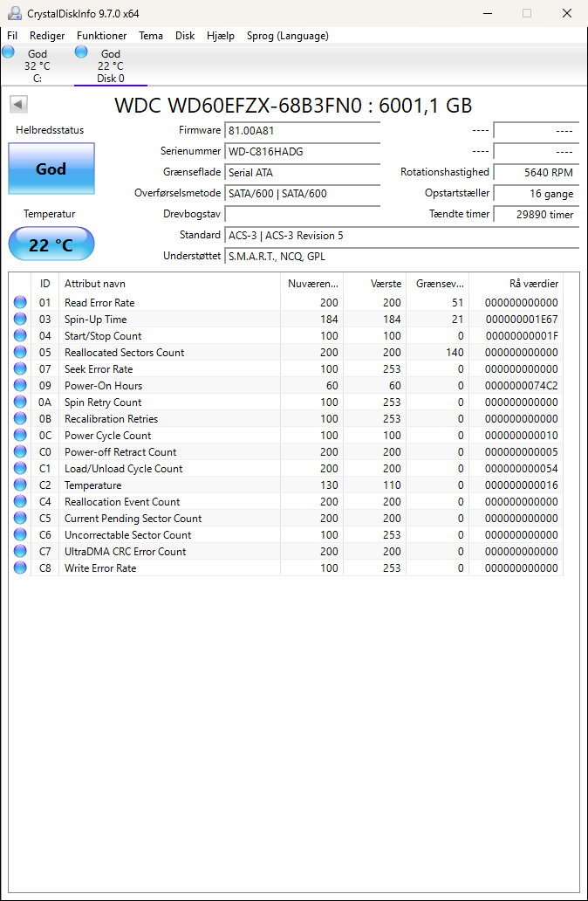Click the status orb for Current Pending Sector Count
Screen dimensions: 588x901
tap(20, 519)
